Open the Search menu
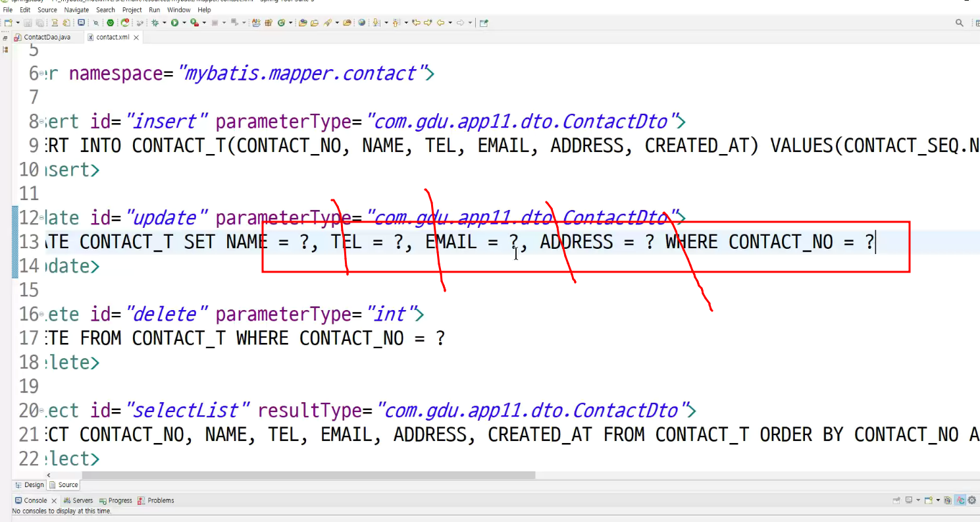This screenshot has height=522, width=980. 105,10
